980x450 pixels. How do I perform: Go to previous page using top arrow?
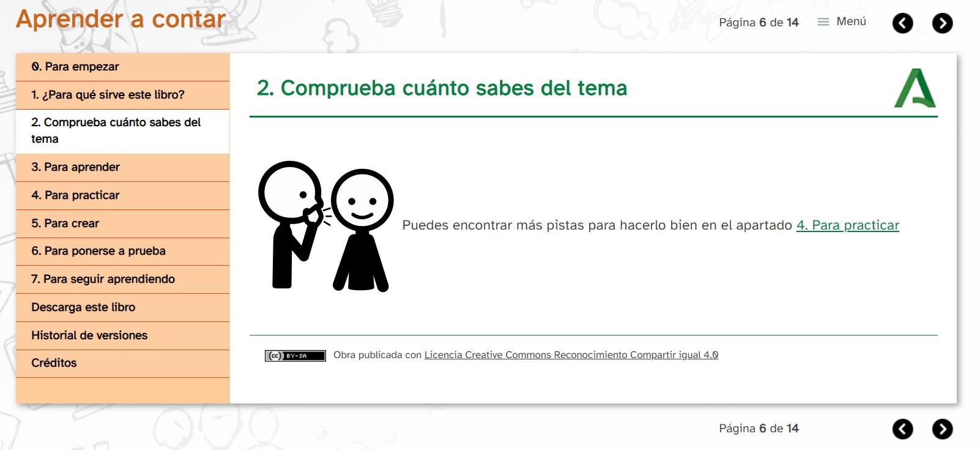point(902,23)
